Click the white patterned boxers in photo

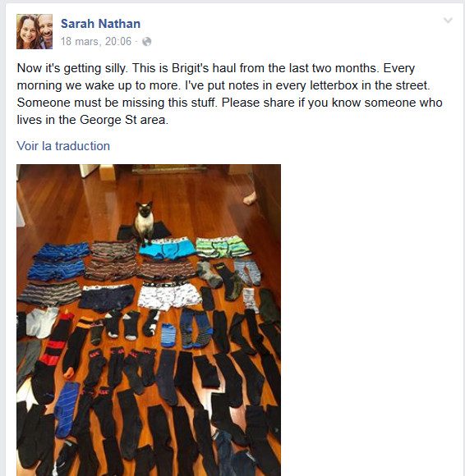(x=169, y=295)
